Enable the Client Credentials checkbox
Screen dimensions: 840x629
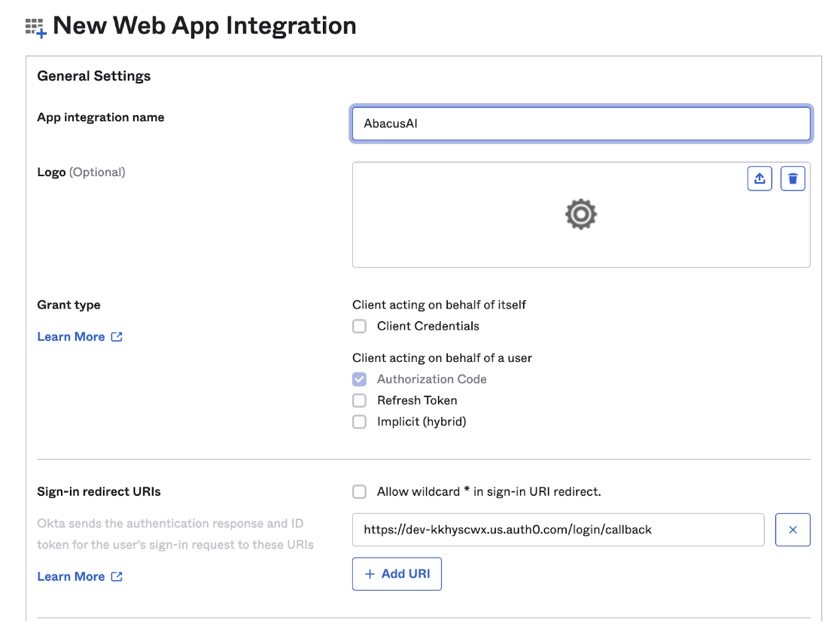pos(359,326)
